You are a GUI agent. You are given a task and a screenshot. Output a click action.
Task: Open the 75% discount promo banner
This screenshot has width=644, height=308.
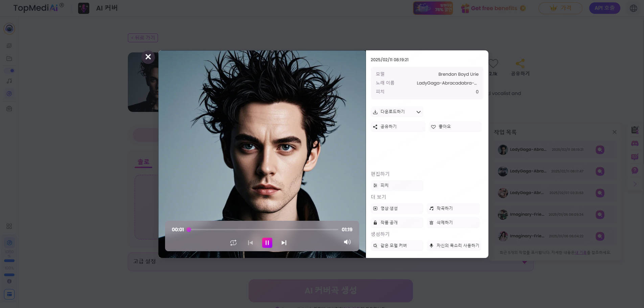[x=433, y=8]
